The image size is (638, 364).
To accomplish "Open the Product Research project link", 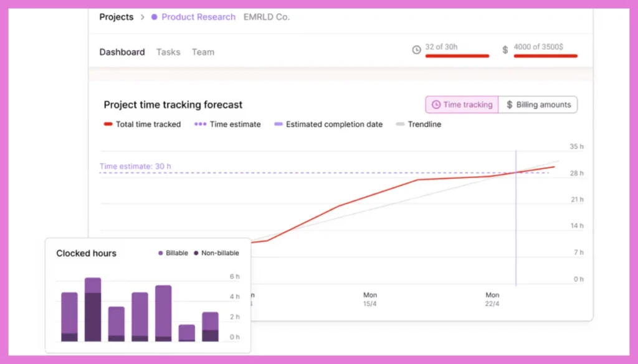I will point(199,17).
